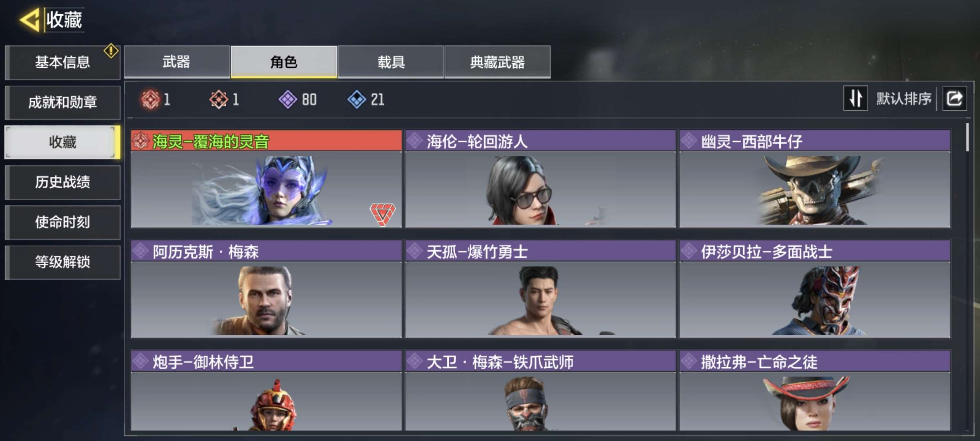
Task: Click the red mythic rarity filter icon
Action: [x=150, y=99]
